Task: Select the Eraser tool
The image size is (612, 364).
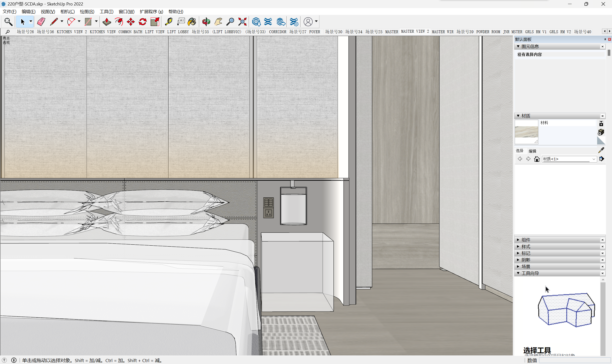Action: tap(41, 22)
